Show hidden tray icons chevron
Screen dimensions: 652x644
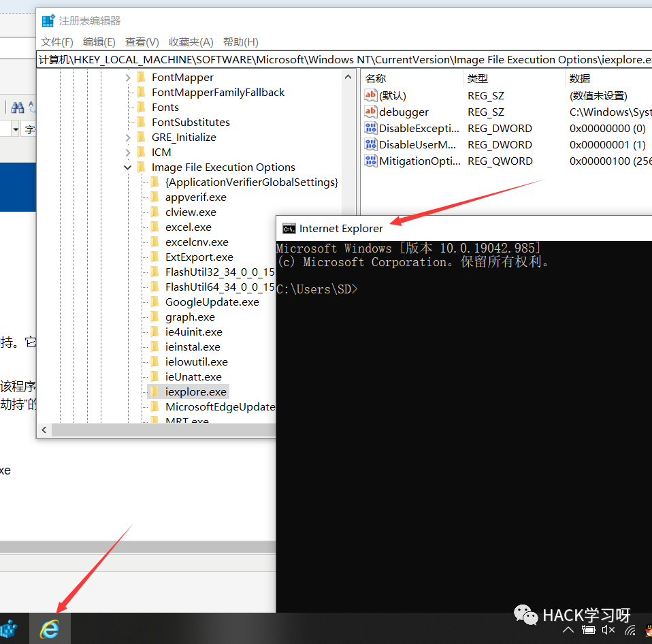(568, 630)
